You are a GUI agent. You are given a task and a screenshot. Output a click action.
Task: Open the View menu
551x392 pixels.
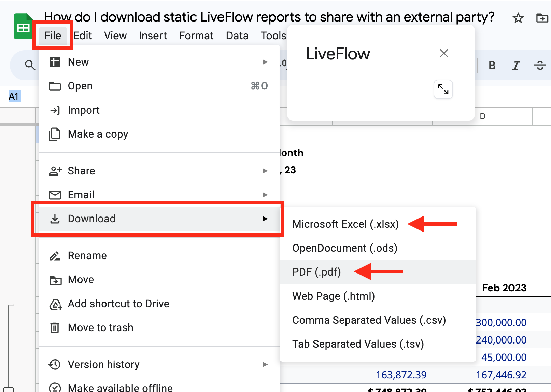coord(115,36)
